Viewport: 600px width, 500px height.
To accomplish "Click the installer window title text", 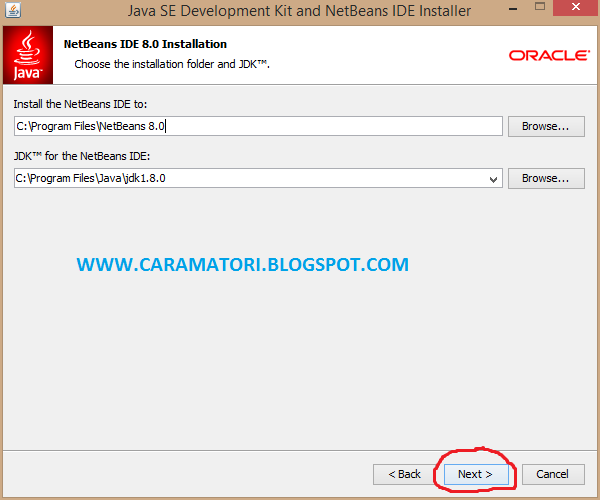I will [299, 11].
